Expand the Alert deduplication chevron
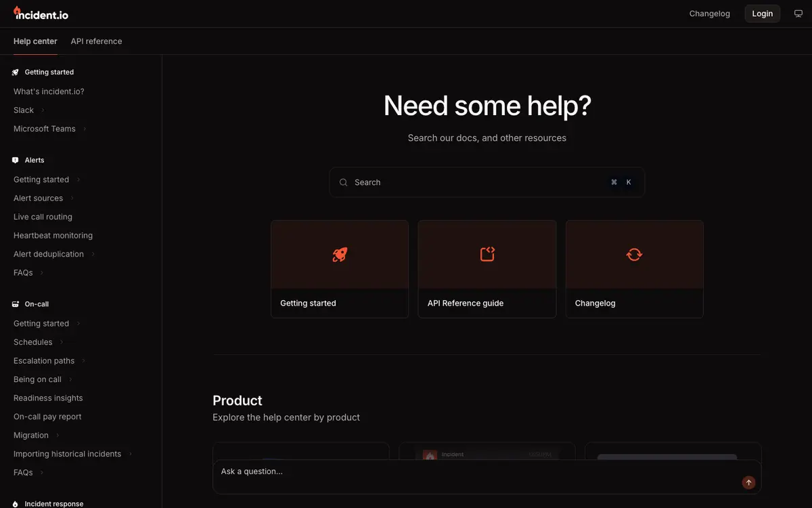 93,254
